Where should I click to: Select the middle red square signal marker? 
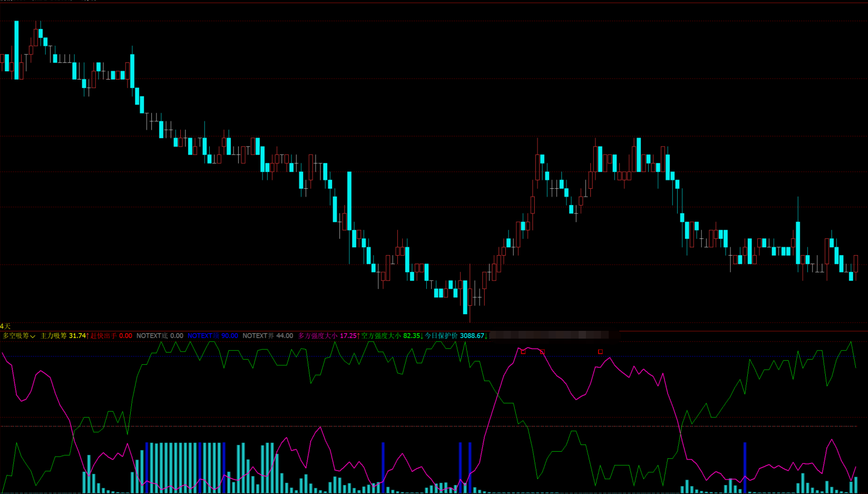[x=542, y=352]
